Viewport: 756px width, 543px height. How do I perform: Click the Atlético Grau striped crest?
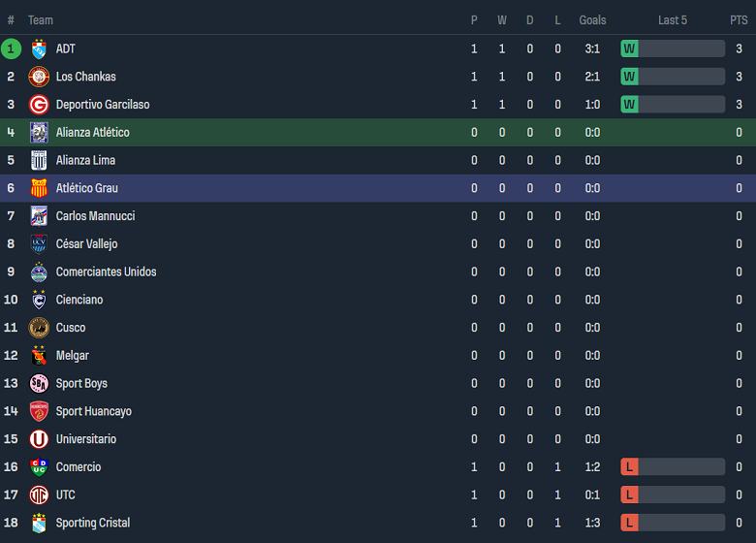(x=39, y=188)
